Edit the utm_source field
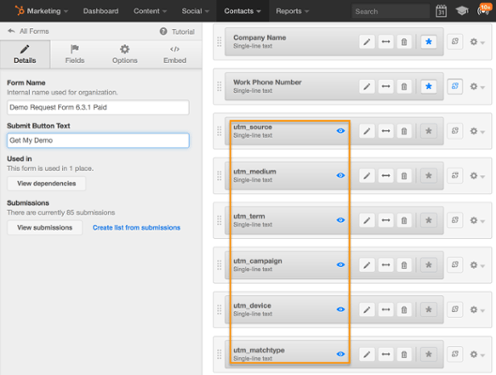The image size is (496, 375). pyautogui.click(x=367, y=131)
